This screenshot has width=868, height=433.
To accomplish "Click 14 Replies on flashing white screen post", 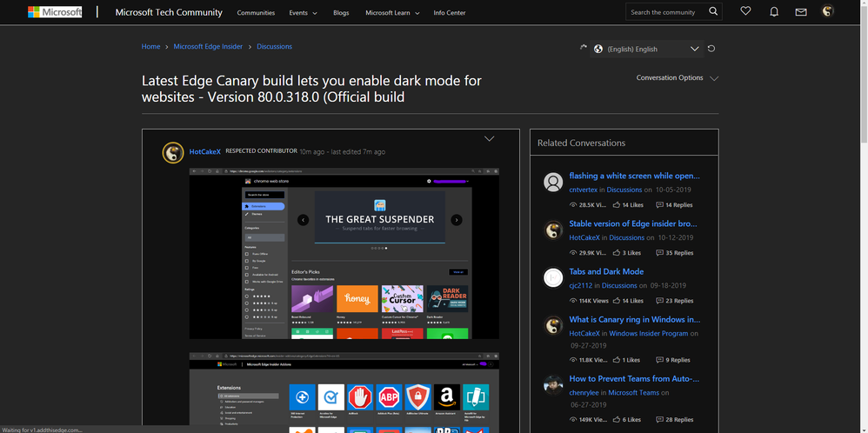I will coord(674,205).
